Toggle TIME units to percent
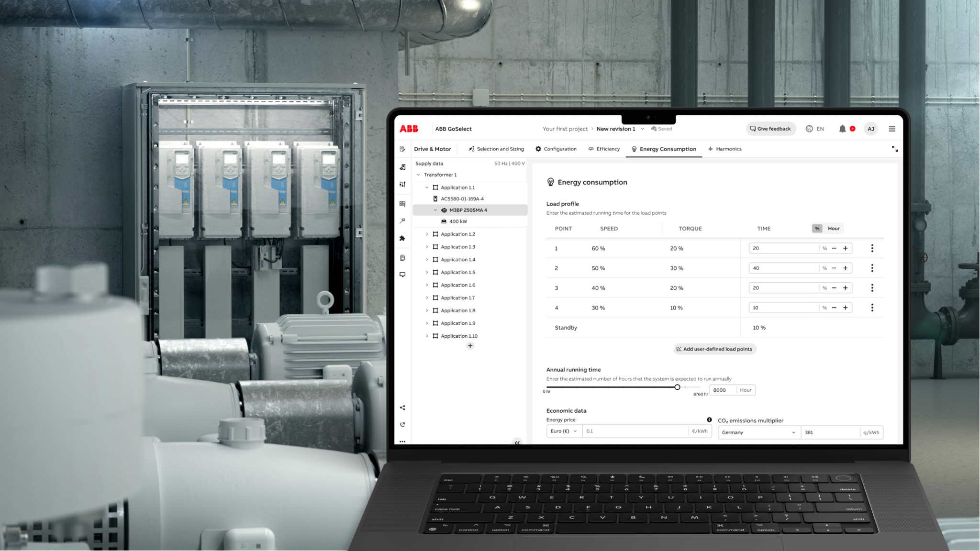Viewport: 980px width, 551px height. [x=817, y=228]
